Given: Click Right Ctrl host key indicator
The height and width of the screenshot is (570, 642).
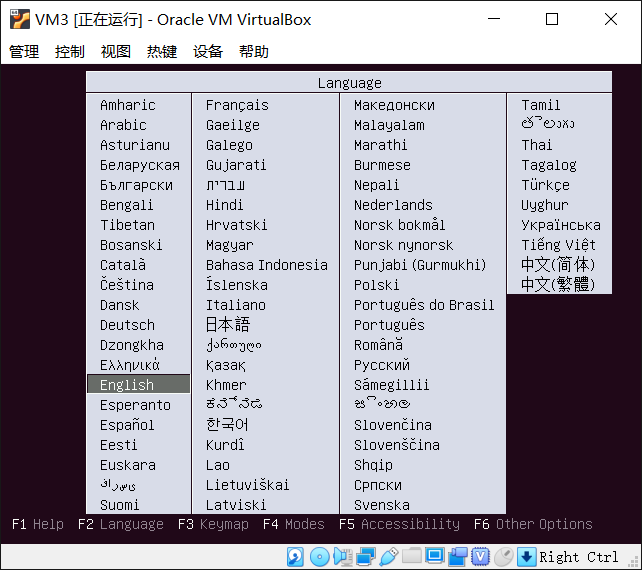Looking at the screenshot, I should click(579, 557).
